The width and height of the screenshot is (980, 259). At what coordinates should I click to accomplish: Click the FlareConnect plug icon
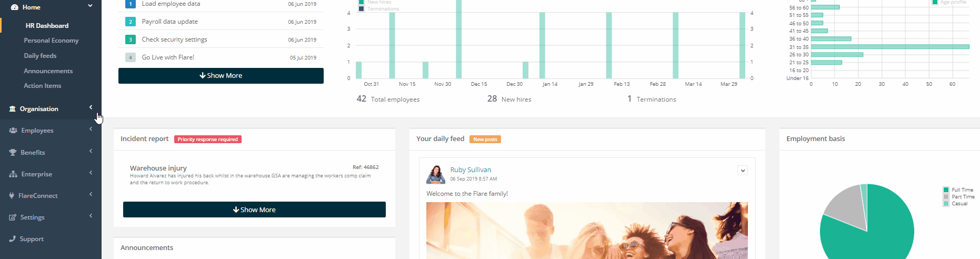(x=12, y=196)
